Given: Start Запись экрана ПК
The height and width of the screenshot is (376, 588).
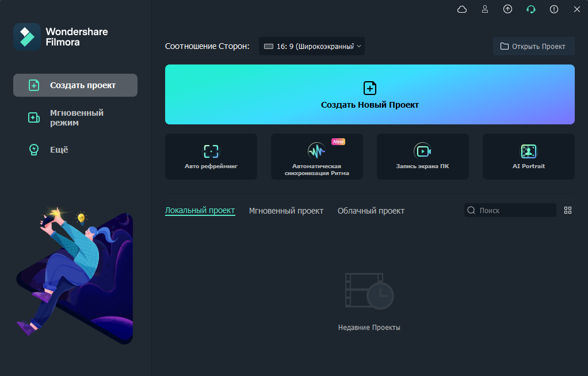Looking at the screenshot, I should (x=423, y=157).
